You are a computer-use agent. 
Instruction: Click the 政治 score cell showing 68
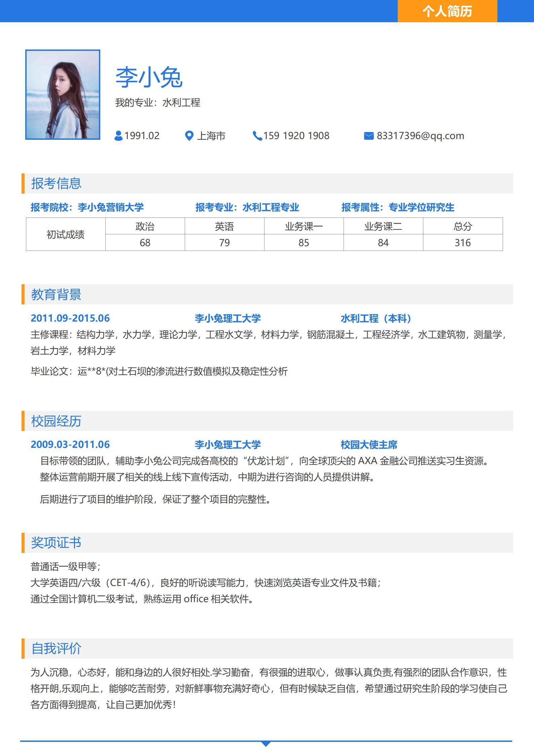145,243
